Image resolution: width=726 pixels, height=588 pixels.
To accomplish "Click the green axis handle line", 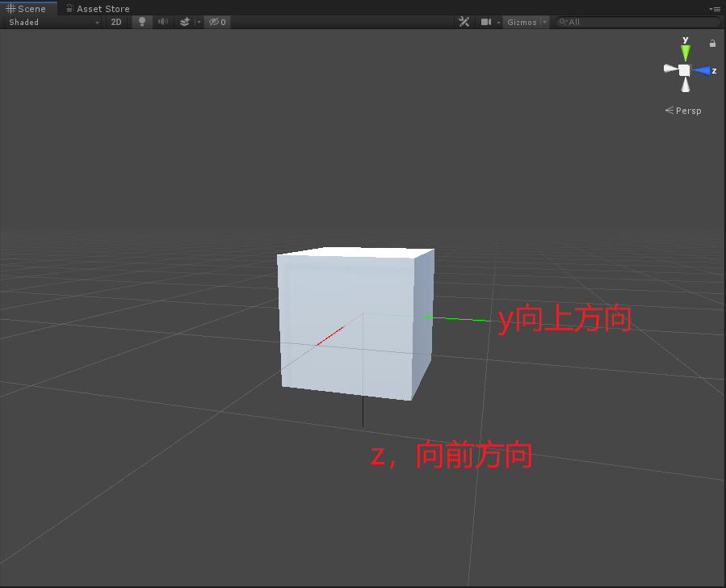I will (457, 319).
